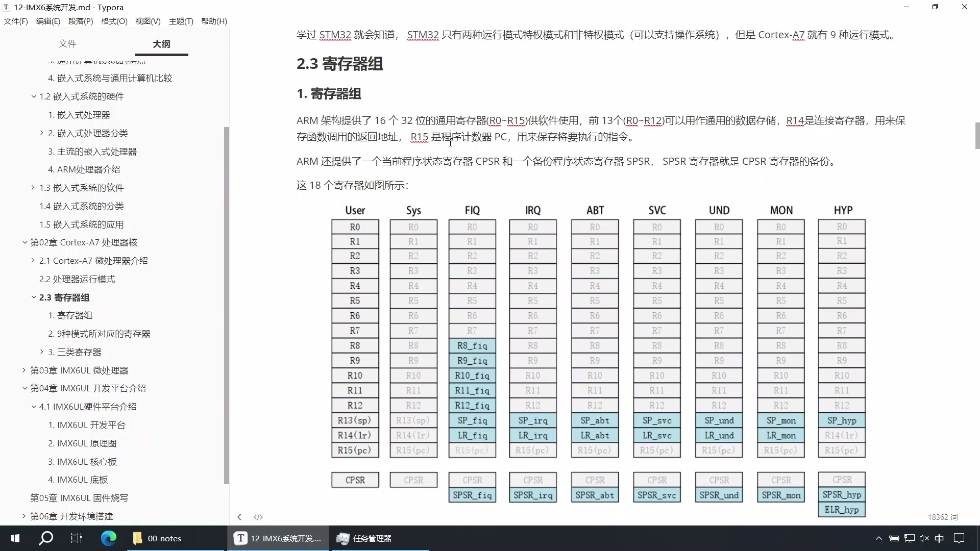The width and height of the screenshot is (980, 551).
Task: Show hidden system tray icons
Action: tap(878, 538)
